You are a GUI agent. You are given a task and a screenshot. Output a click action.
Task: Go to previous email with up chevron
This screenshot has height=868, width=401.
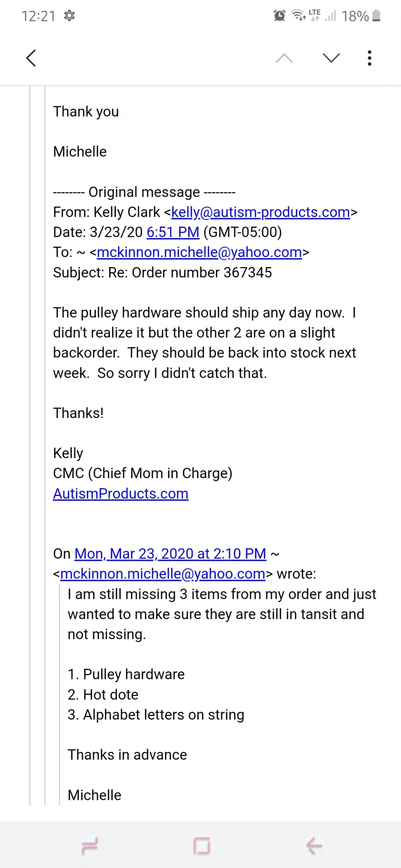click(284, 58)
